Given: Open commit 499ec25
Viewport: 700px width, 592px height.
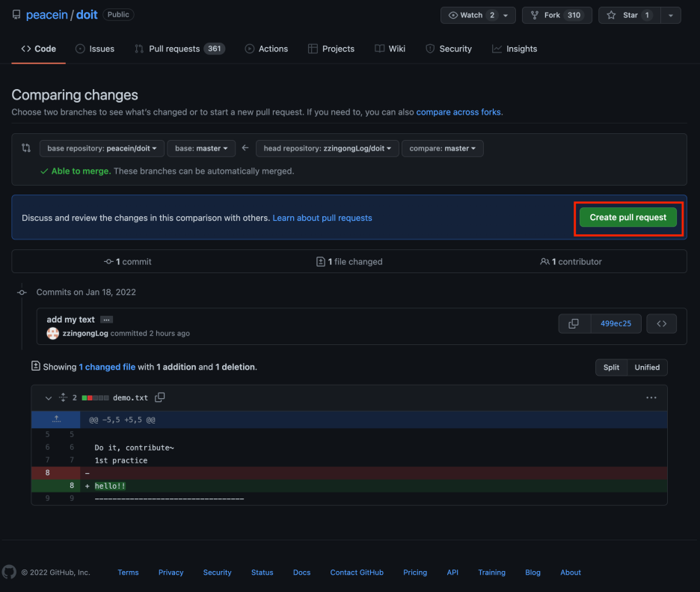Looking at the screenshot, I should pos(615,323).
